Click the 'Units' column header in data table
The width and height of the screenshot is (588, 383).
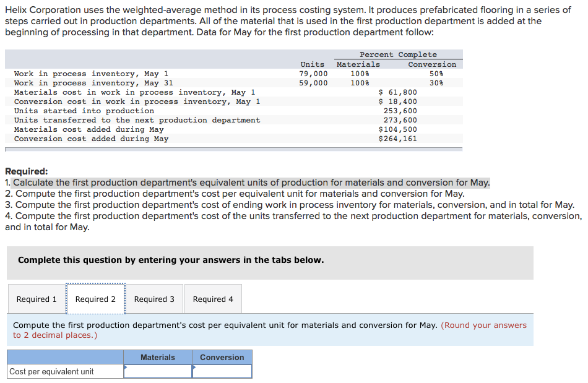pyautogui.click(x=313, y=64)
